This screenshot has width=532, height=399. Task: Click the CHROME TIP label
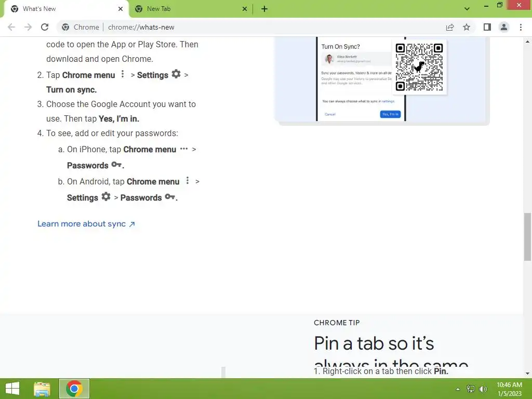coord(337,323)
